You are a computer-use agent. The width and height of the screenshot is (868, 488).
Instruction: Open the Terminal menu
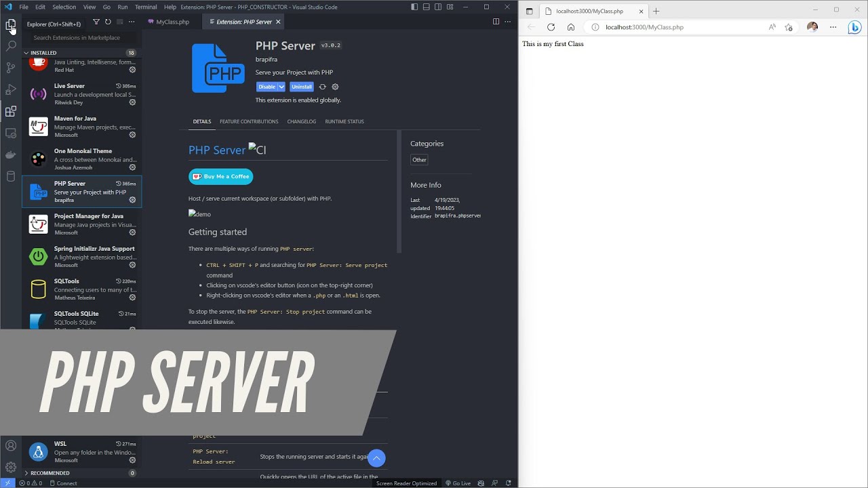(146, 7)
